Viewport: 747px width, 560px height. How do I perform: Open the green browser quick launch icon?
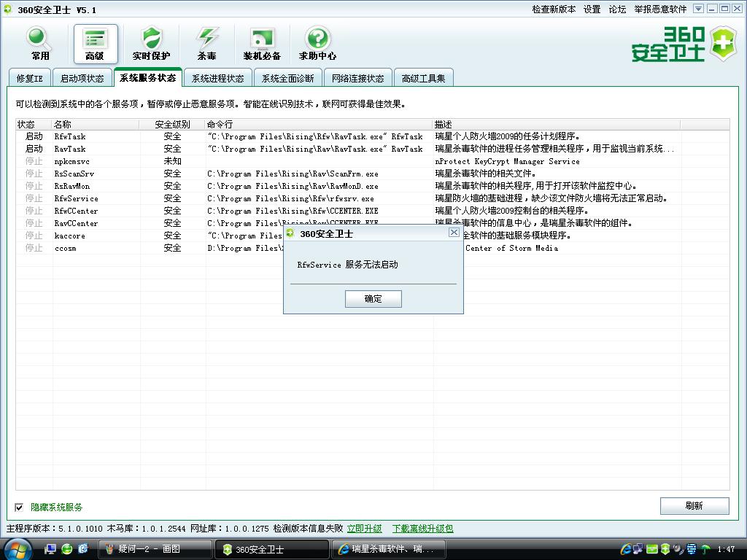(66, 549)
